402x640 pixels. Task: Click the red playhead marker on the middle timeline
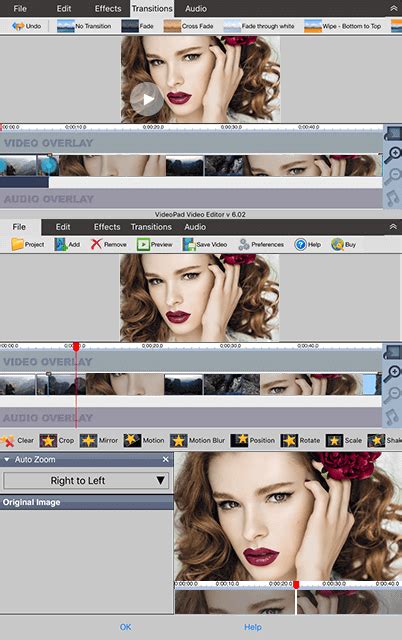coord(76,347)
